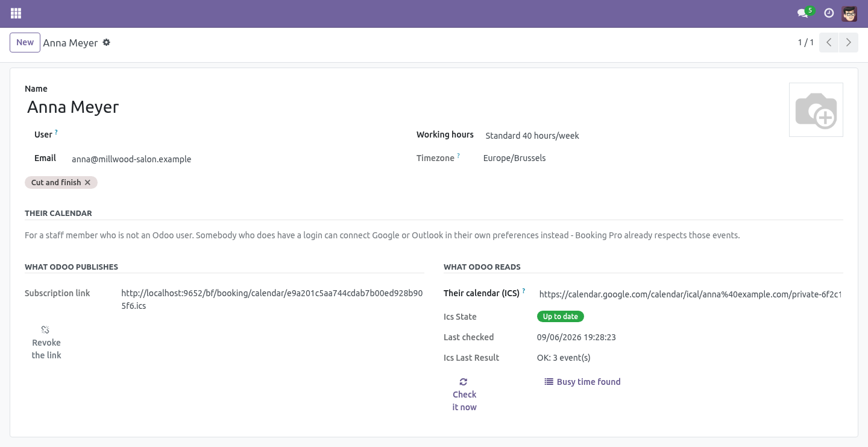868x447 pixels.
Task: Click the Revoke the link button
Action: point(46,342)
